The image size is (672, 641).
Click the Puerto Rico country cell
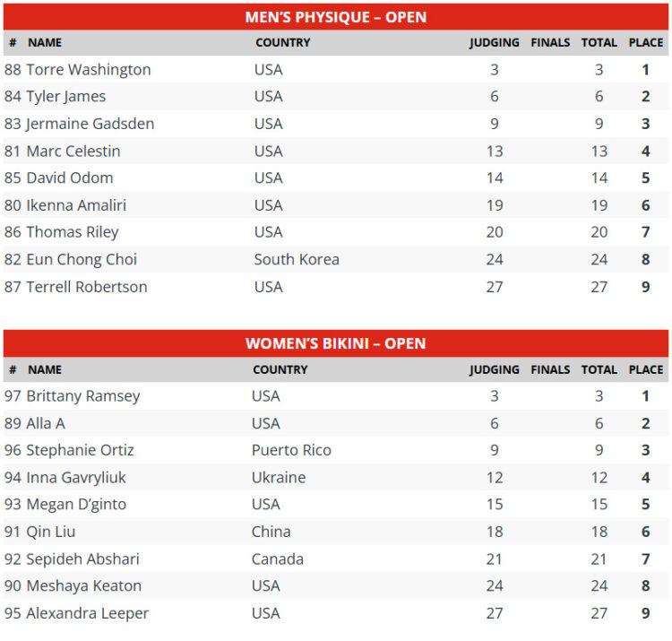[291, 450]
